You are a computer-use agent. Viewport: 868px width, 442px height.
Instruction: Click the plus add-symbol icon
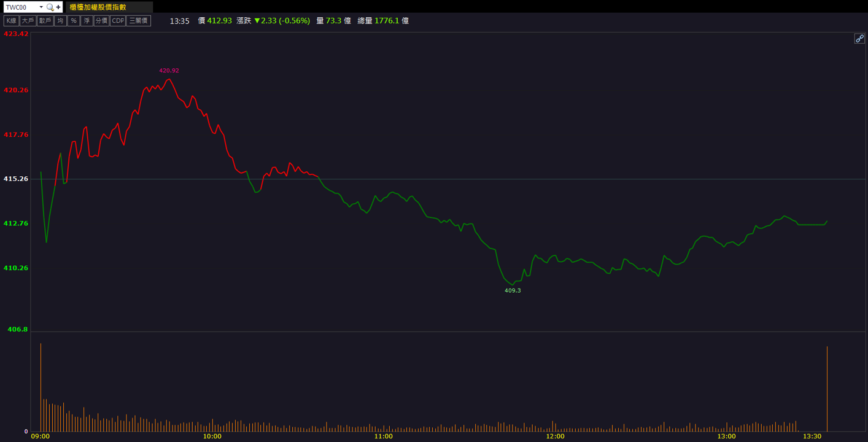click(58, 7)
